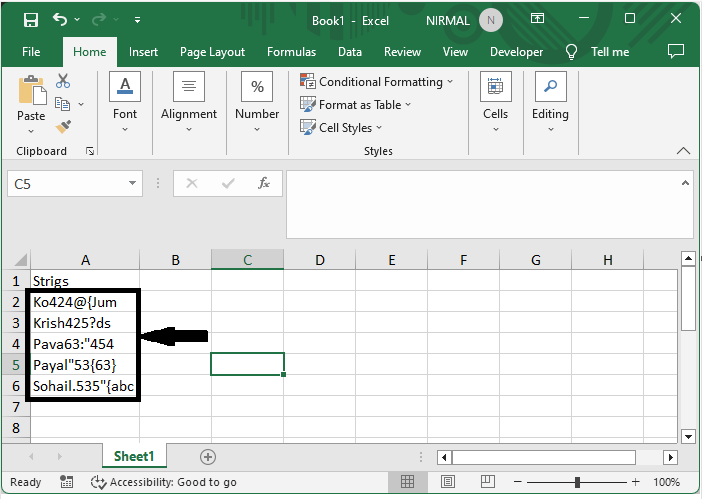The image size is (702, 499).
Task: Open Clipboard pane dialog launcher
Action: [x=90, y=151]
